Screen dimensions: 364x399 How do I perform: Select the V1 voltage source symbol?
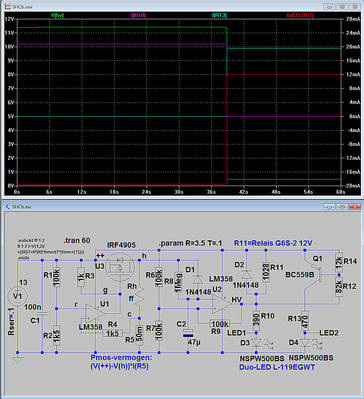point(17,296)
